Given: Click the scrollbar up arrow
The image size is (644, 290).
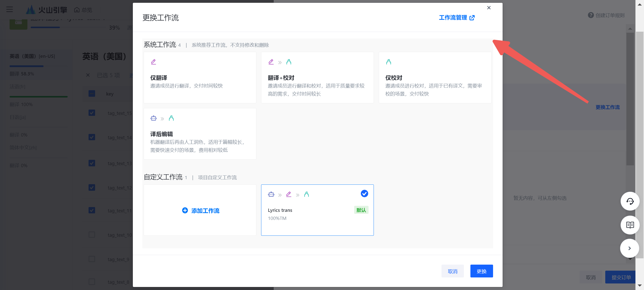Looking at the screenshot, I should tap(639, 5).
